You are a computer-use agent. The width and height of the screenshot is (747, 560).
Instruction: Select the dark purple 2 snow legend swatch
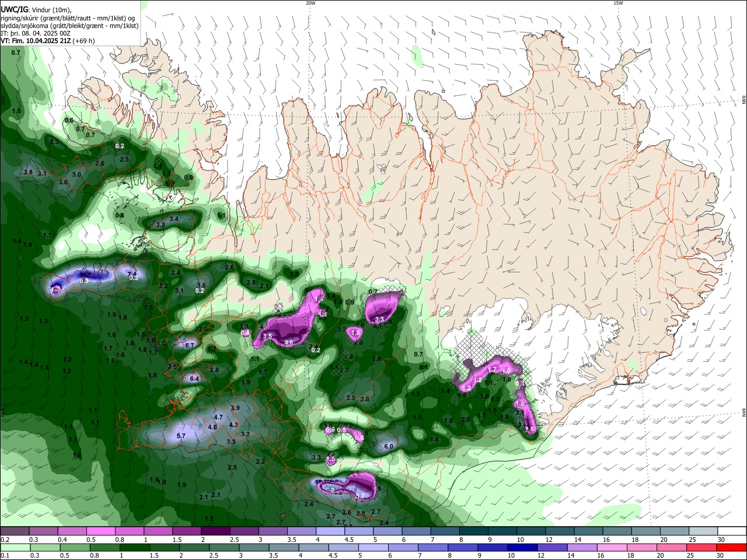(215, 531)
